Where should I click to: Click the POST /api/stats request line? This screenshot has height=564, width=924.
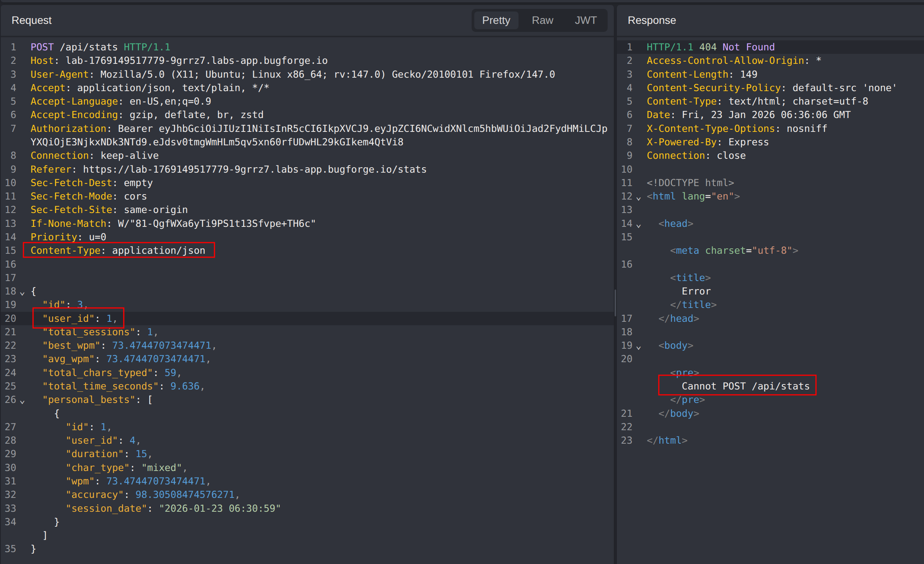(x=100, y=47)
